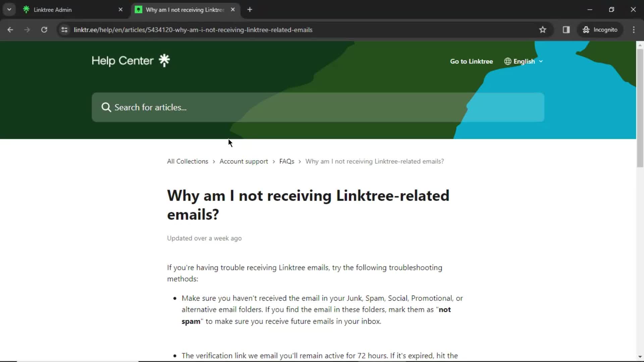The image size is (644, 362).
Task: Close the Linktree Admin tab
Action: pyautogui.click(x=120, y=10)
